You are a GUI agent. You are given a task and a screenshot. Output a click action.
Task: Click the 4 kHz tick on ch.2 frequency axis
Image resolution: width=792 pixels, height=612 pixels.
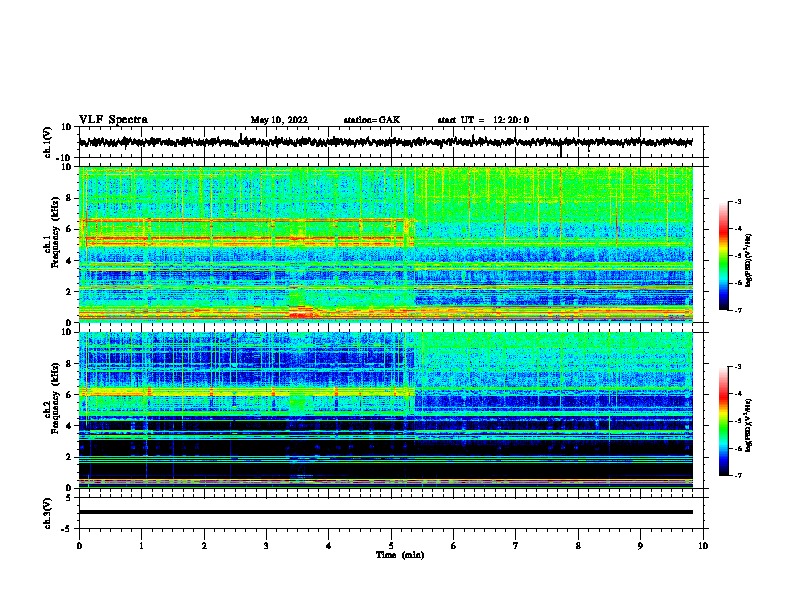pos(70,426)
